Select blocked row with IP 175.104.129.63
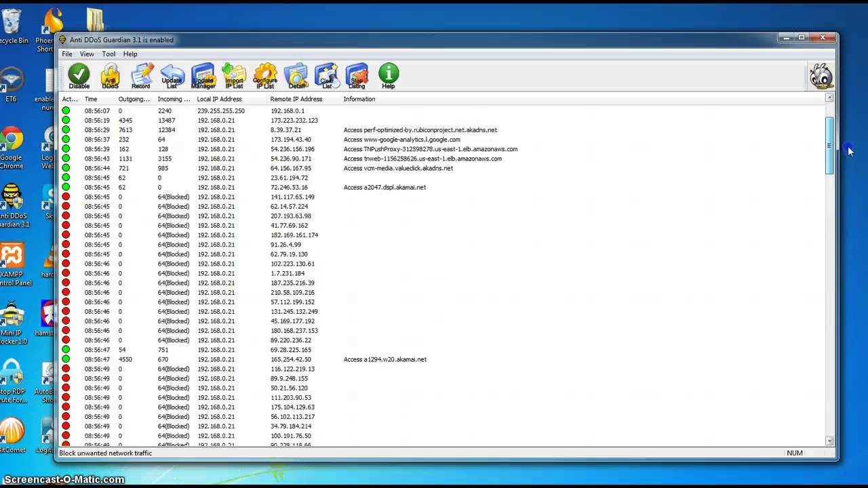Screen dimensions: 868x488 coord(443,407)
